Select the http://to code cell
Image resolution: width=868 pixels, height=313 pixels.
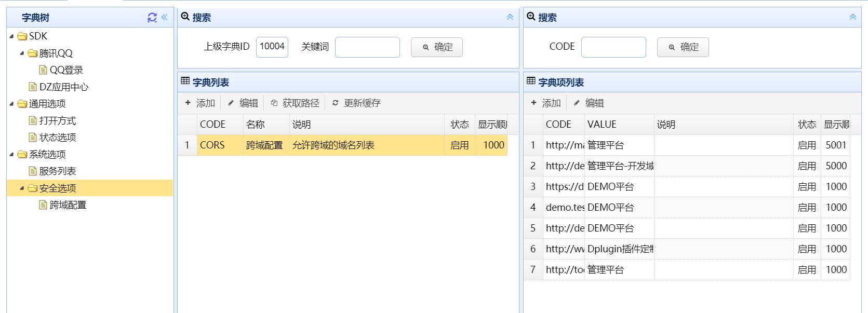click(x=564, y=270)
